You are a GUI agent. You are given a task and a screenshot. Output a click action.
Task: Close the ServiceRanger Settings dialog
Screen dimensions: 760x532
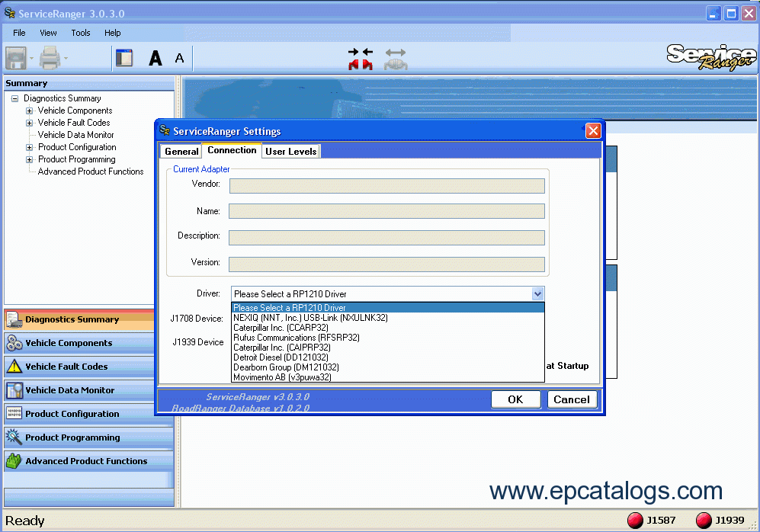tap(593, 131)
